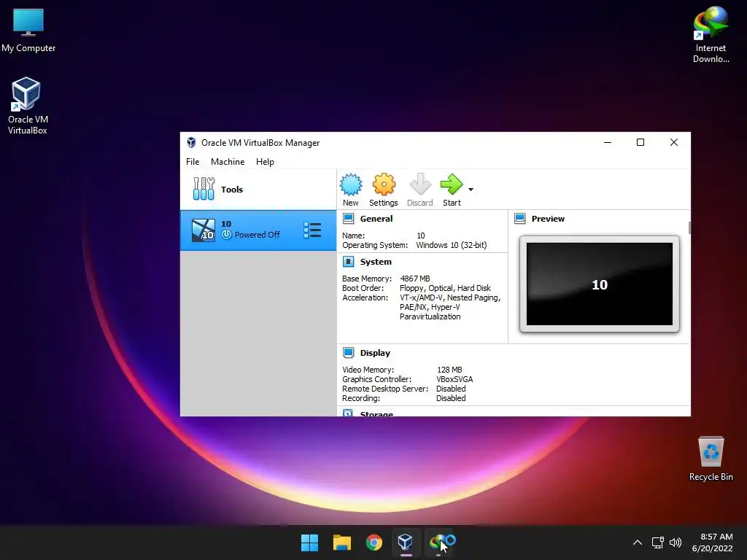Start the VM with green arrow
This screenshot has width=747, height=560.
451,184
